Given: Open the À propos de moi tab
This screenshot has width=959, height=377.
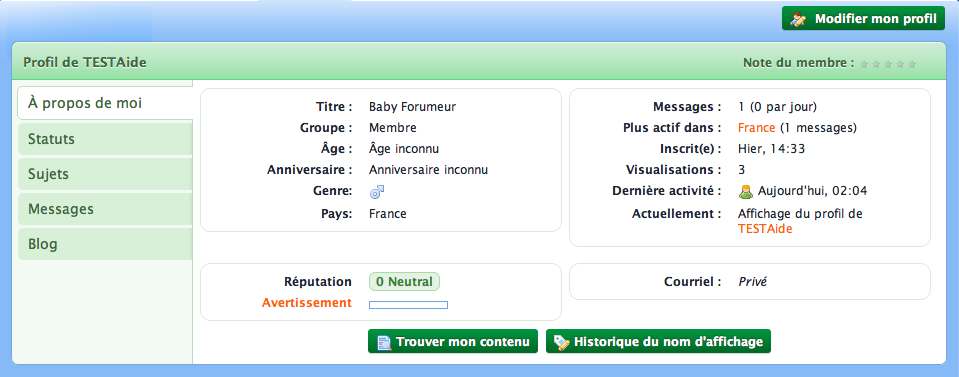Looking at the screenshot, I should [x=105, y=103].
